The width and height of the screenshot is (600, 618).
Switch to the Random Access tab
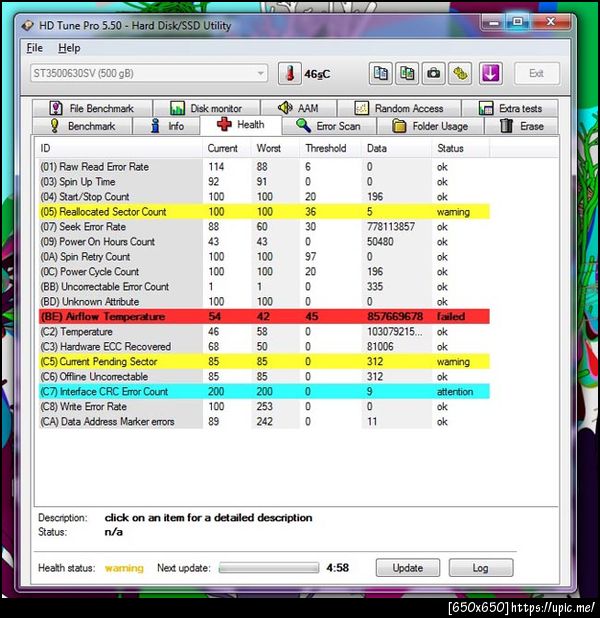coord(399,108)
